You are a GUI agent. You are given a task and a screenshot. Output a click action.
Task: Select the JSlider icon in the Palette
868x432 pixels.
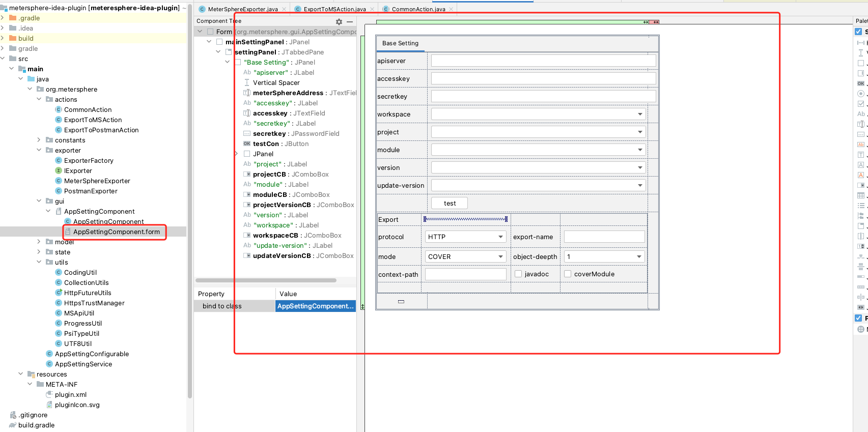tap(861, 256)
